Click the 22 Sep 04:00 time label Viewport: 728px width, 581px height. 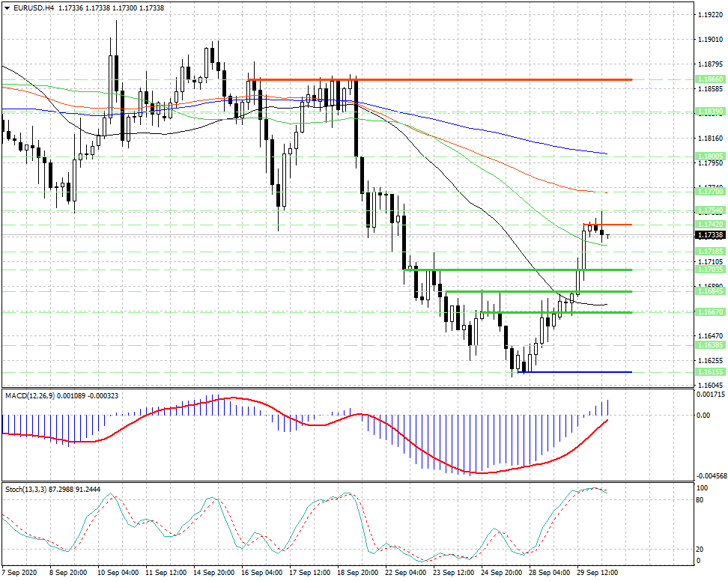406,573
